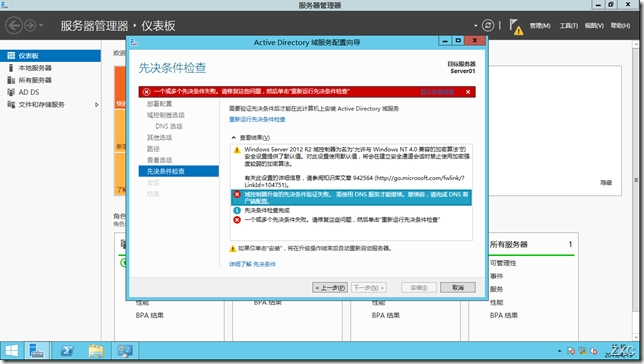Go to 其他选项 wizard step
This screenshot has width=644, height=364.
pos(159,138)
